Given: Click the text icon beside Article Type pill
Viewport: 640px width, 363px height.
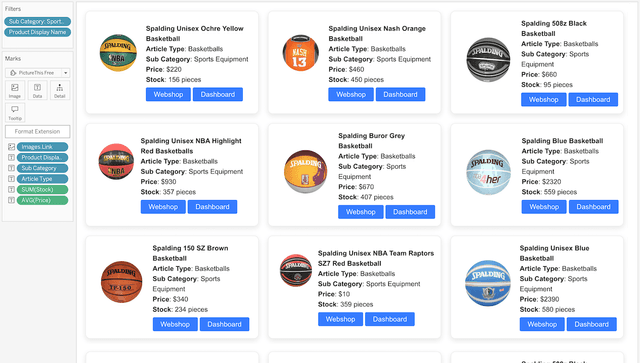Looking at the screenshot, I should pyautogui.click(x=11, y=179).
